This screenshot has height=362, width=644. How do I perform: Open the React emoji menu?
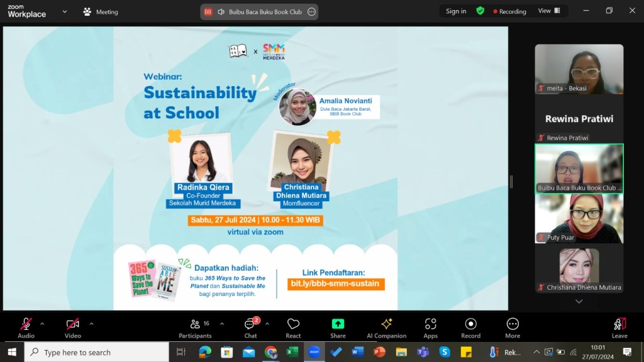(293, 327)
